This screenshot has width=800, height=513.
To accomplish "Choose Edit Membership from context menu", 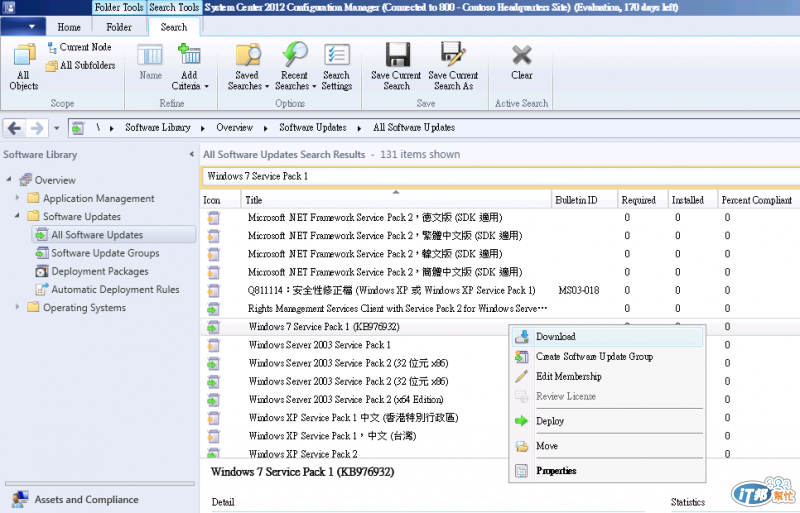I will pyautogui.click(x=607, y=377).
